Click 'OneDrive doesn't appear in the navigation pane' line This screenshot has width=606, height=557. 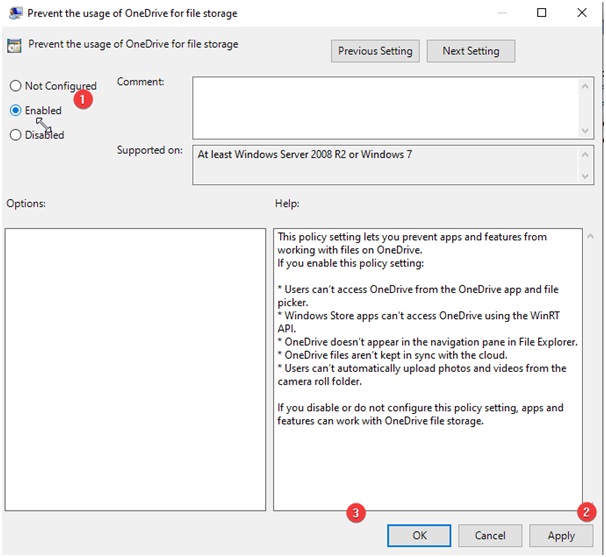pyautogui.click(x=427, y=342)
